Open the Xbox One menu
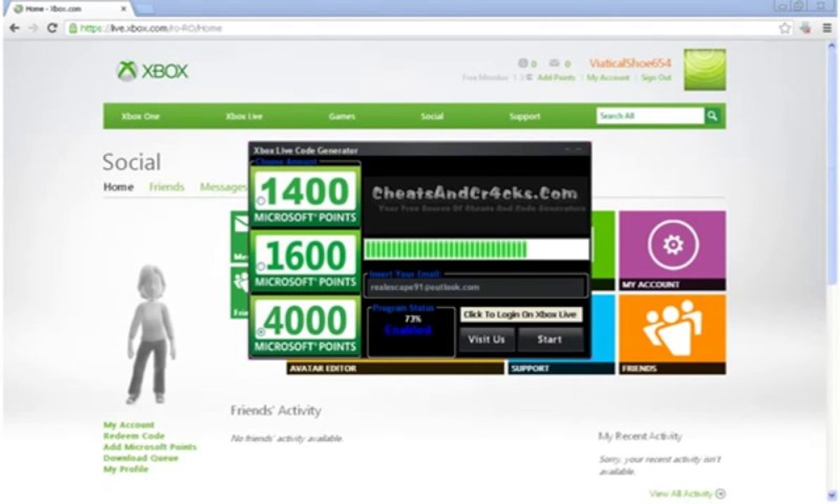 pos(141,117)
